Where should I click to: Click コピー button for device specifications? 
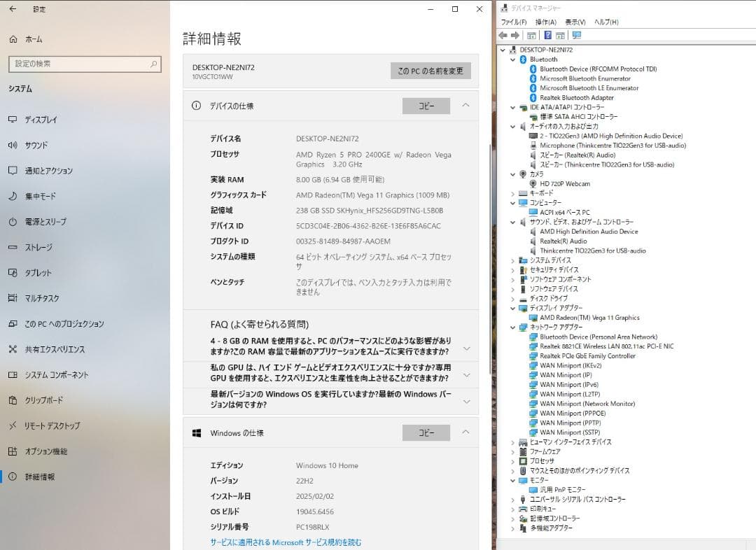426,106
